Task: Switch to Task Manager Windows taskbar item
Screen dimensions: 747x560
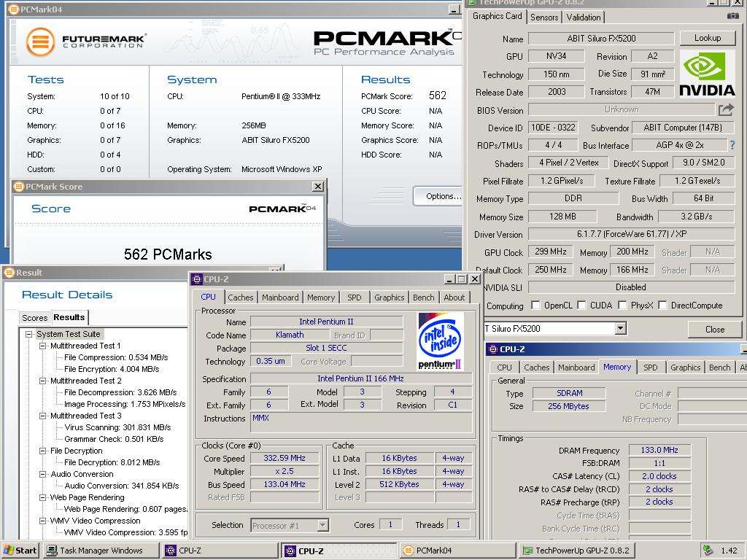Action: (x=101, y=550)
